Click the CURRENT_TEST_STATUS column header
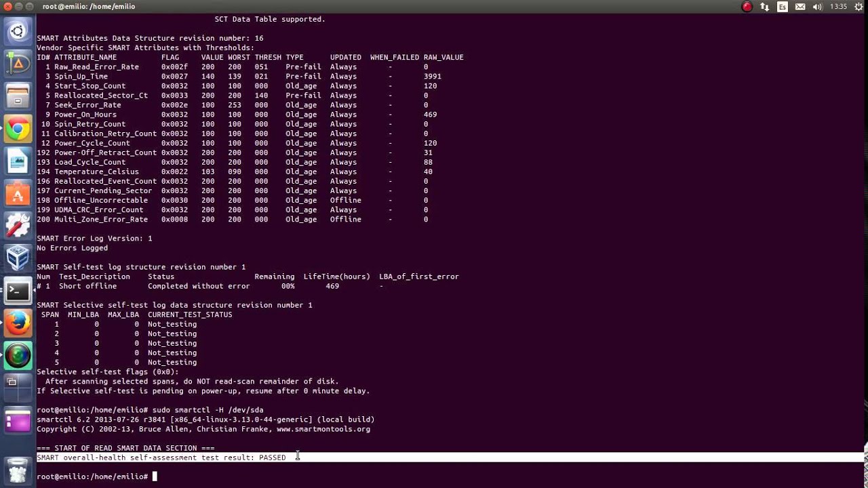Screen dimensions: 868x488 pos(190,314)
